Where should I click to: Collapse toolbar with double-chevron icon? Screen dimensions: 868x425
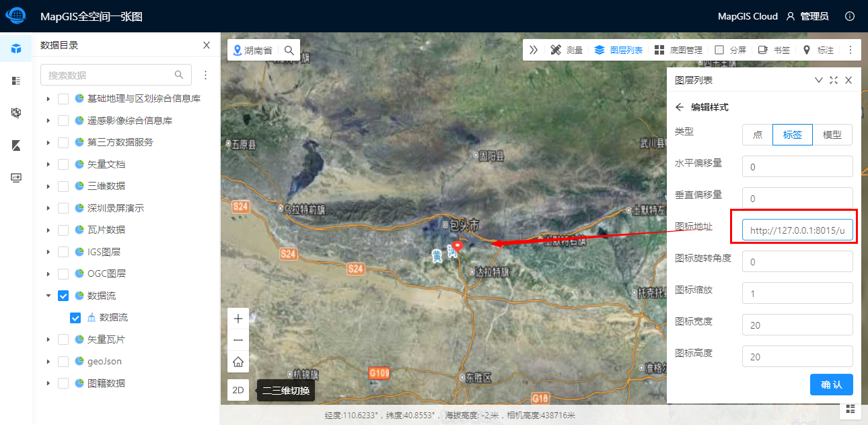click(x=534, y=50)
